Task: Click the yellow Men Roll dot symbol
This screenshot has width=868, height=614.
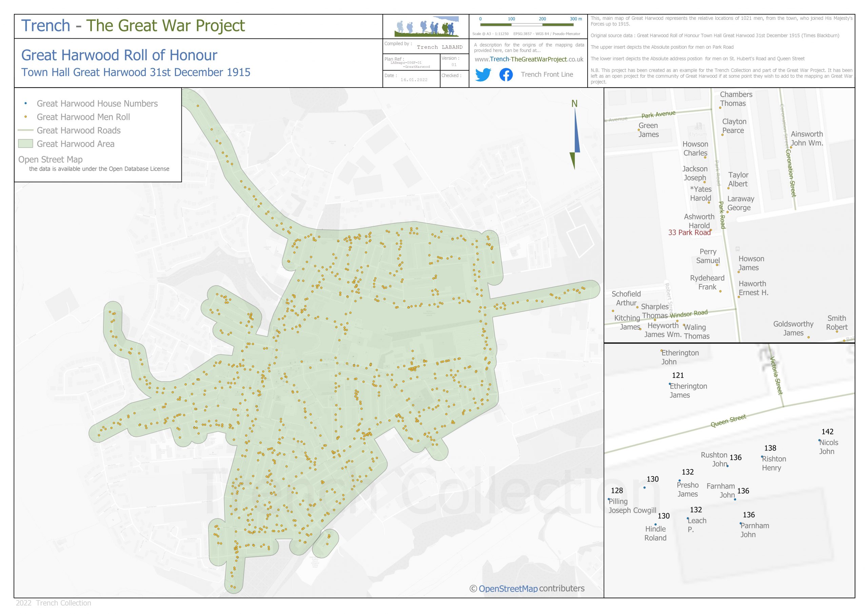Action: [x=25, y=117]
